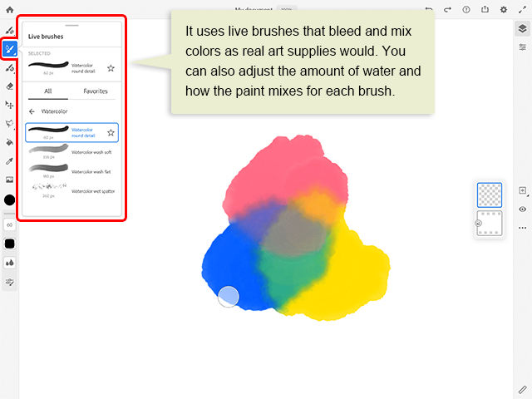Pick the Eyedropper tool
Screen dimensions: 532x399
[9, 160]
